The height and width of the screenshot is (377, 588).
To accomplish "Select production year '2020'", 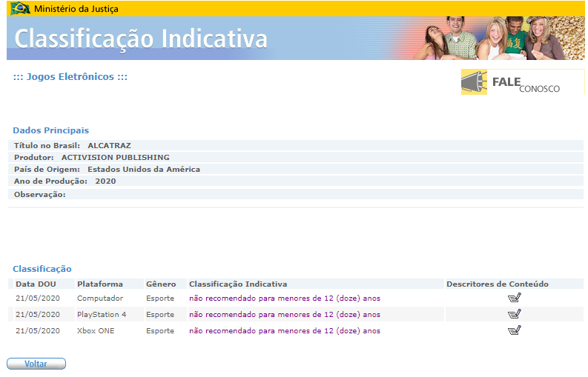I will pos(105,181).
